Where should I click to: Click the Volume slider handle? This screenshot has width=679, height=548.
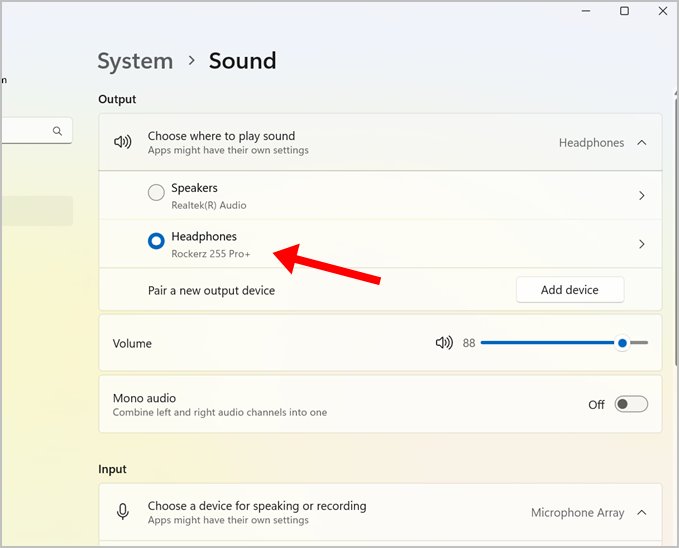[x=622, y=343]
